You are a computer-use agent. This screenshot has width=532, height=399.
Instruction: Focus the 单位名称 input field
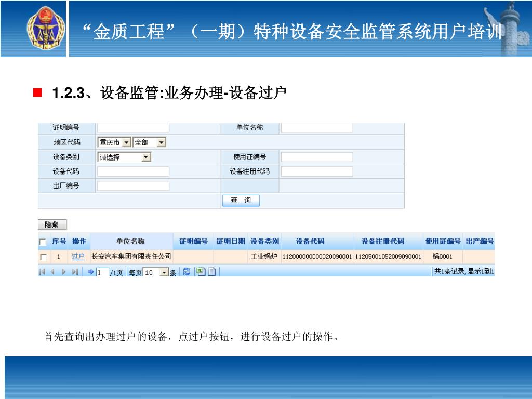pyautogui.click(x=317, y=128)
